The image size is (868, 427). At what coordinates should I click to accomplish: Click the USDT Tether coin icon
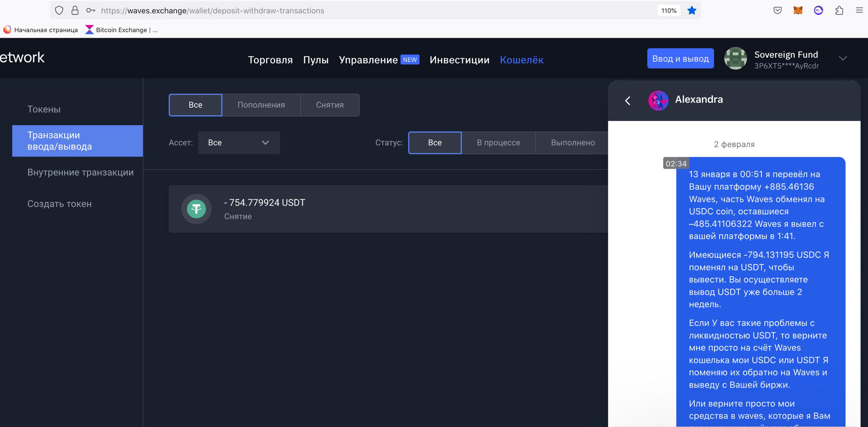click(196, 209)
